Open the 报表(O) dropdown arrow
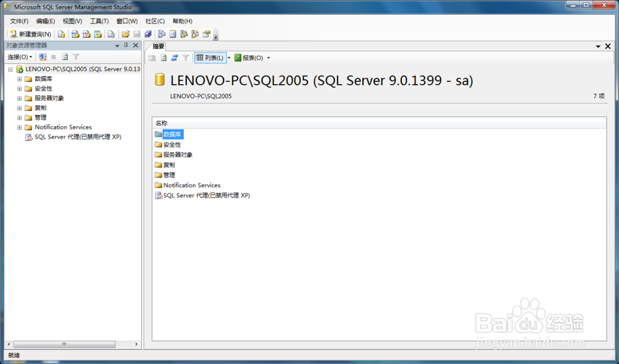The image size is (619, 364). tap(269, 58)
